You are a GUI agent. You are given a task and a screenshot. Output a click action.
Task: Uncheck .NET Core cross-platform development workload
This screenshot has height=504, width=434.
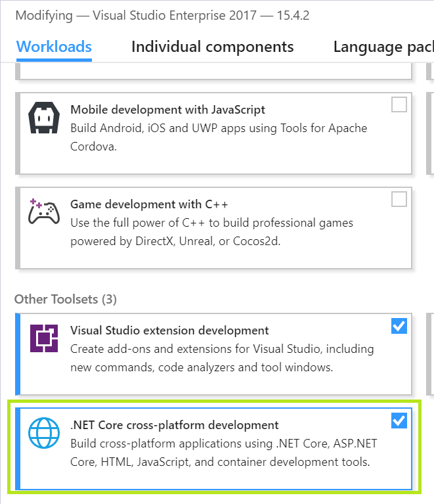point(399,421)
